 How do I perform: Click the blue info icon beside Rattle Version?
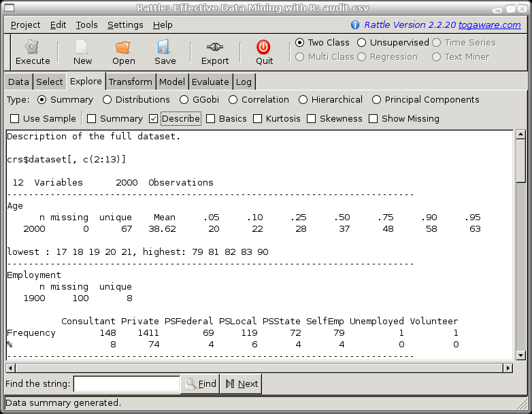click(355, 24)
